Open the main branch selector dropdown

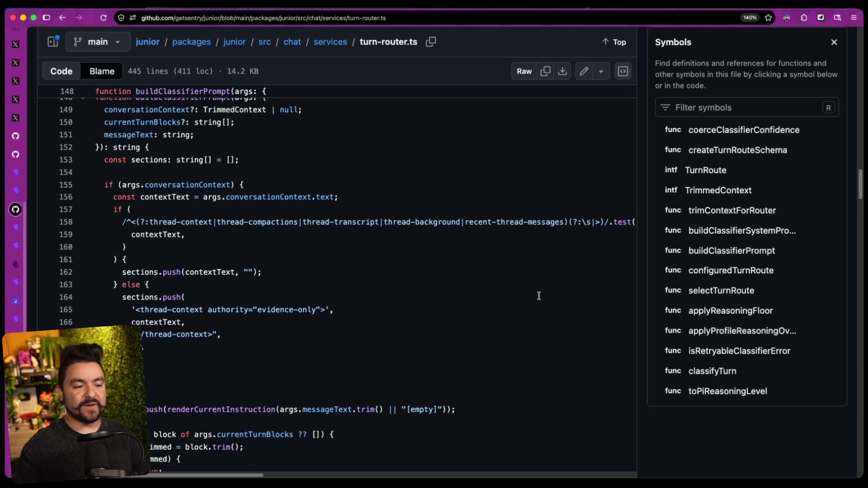point(98,42)
